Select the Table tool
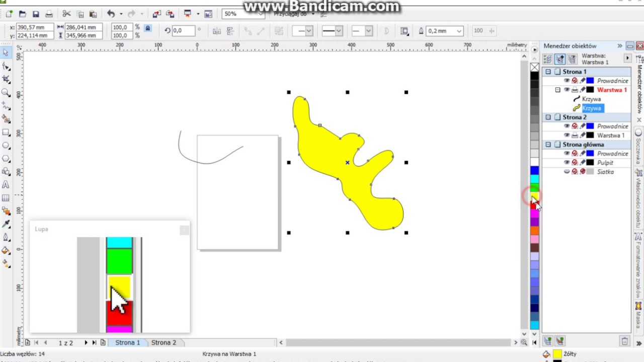644x362 pixels. pyautogui.click(x=6, y=198)
